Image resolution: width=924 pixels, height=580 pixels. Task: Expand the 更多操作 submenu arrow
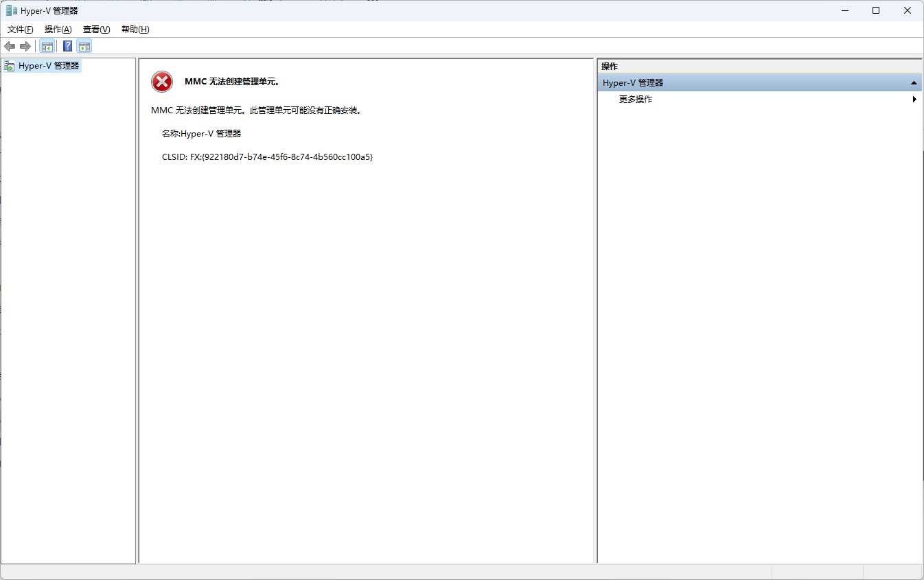(914, 100)
